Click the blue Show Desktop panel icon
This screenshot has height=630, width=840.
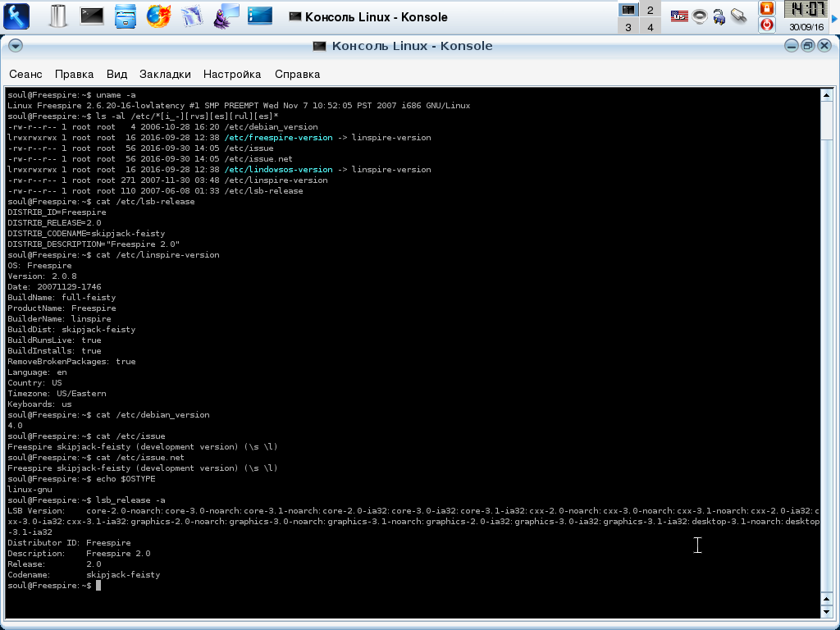(260, 16)
